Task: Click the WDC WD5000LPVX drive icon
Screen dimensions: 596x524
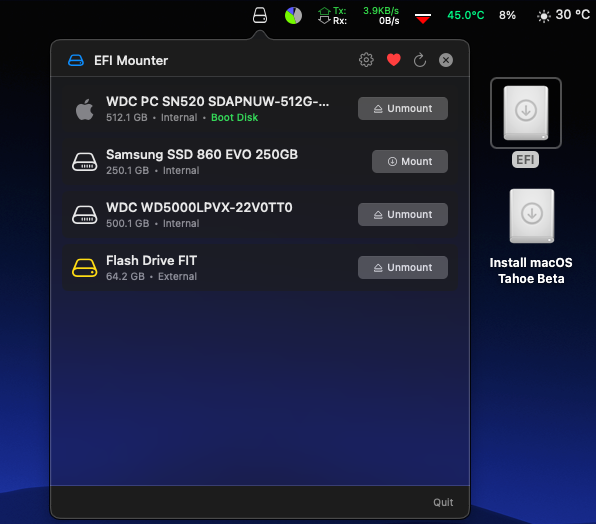Action: (x=85, y=215)
